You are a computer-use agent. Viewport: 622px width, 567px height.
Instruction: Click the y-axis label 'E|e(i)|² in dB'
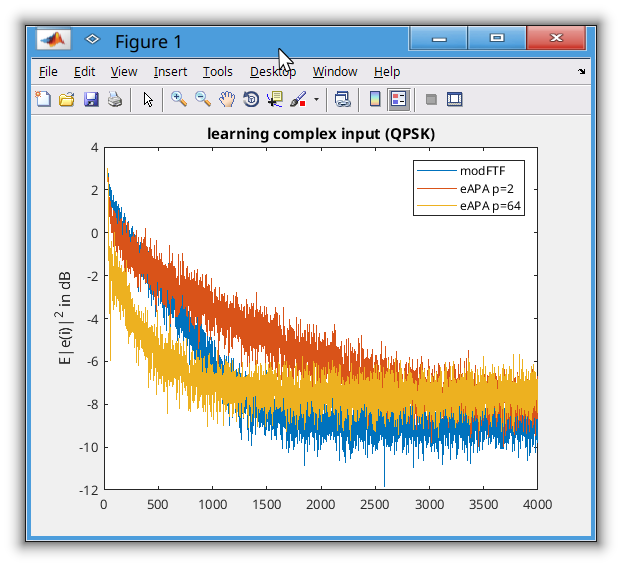(64, 318)
